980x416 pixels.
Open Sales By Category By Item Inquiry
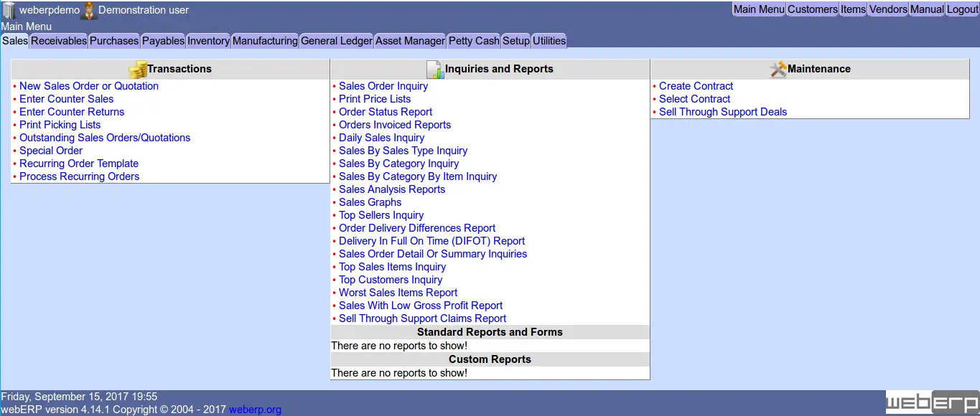pos(418,176)
